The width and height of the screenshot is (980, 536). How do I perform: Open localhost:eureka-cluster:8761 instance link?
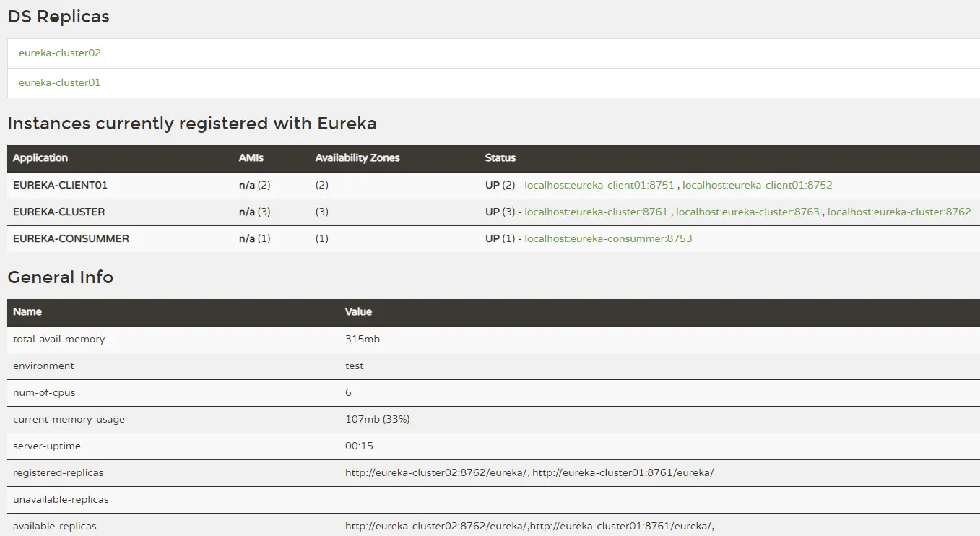tap(596, 212)
